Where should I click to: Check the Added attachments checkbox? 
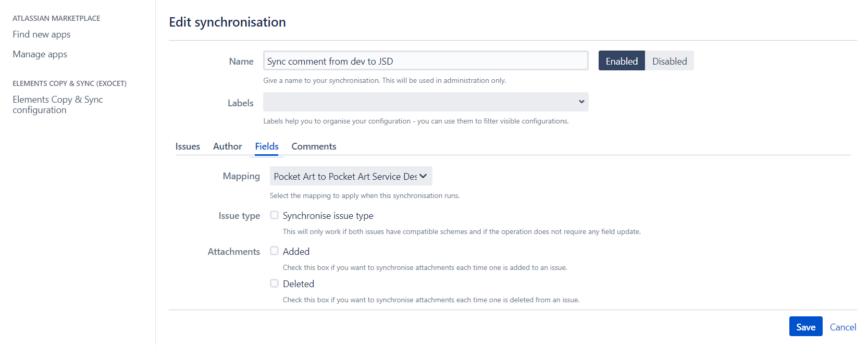(x=274, y=251)
